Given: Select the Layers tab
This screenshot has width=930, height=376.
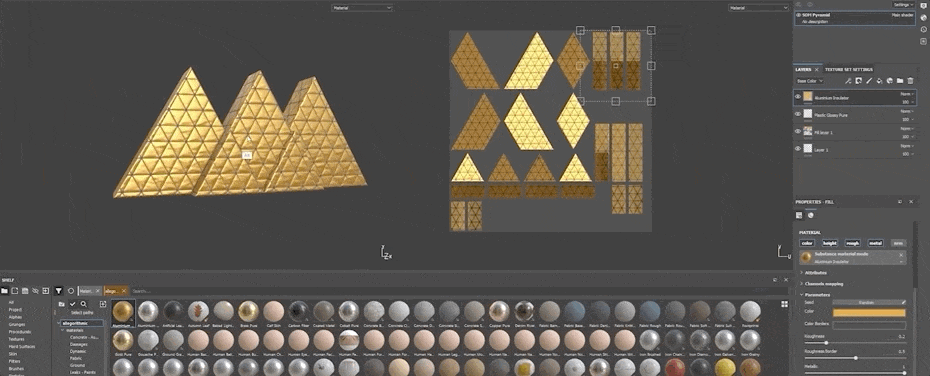Looking at the screenshot, I should coord(803,69).
